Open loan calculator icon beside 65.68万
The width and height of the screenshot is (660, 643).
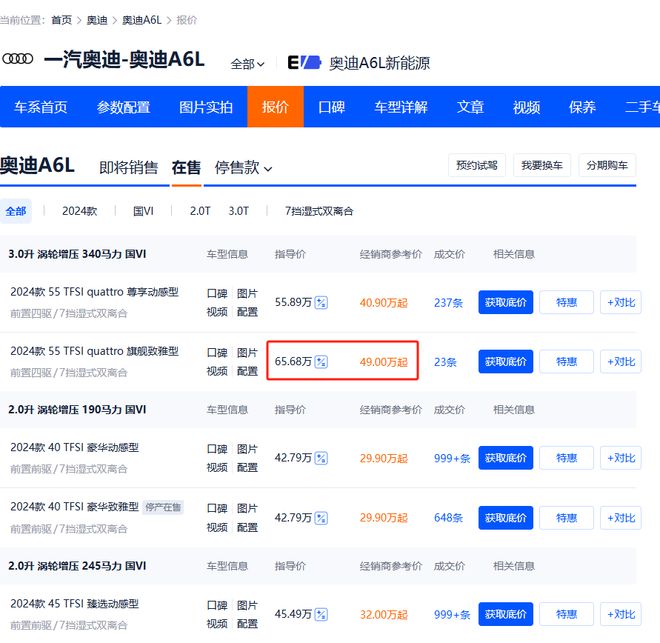click(x=321, y=362)
